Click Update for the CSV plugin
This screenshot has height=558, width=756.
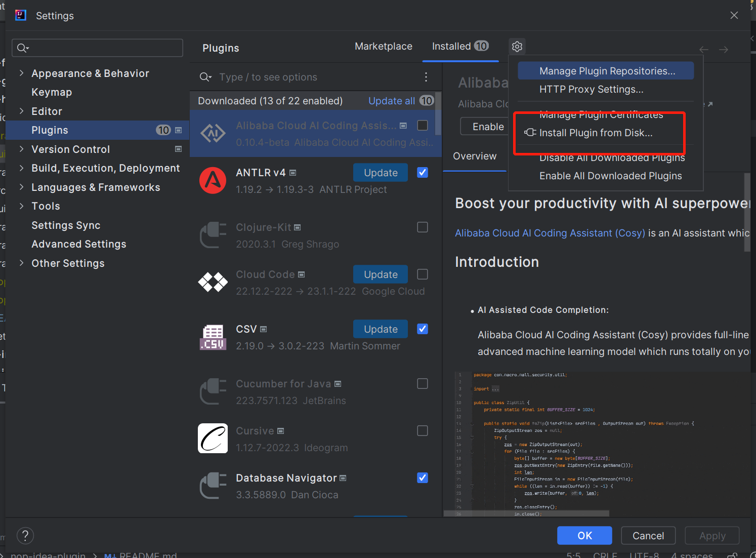point(381,329)
